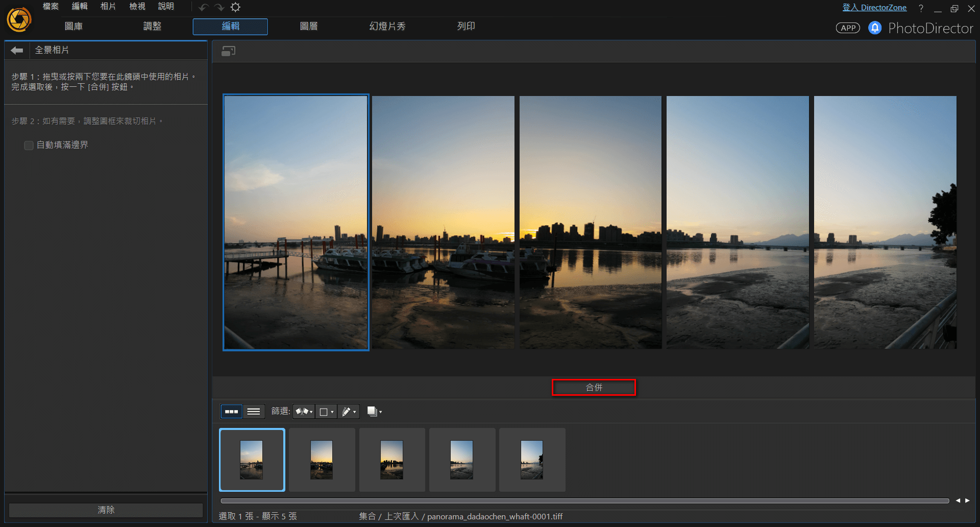The height and width of the screenshot is (527, 980).
Task: Select the third photo with skyline silhouette
Action: tap(591, 223)
